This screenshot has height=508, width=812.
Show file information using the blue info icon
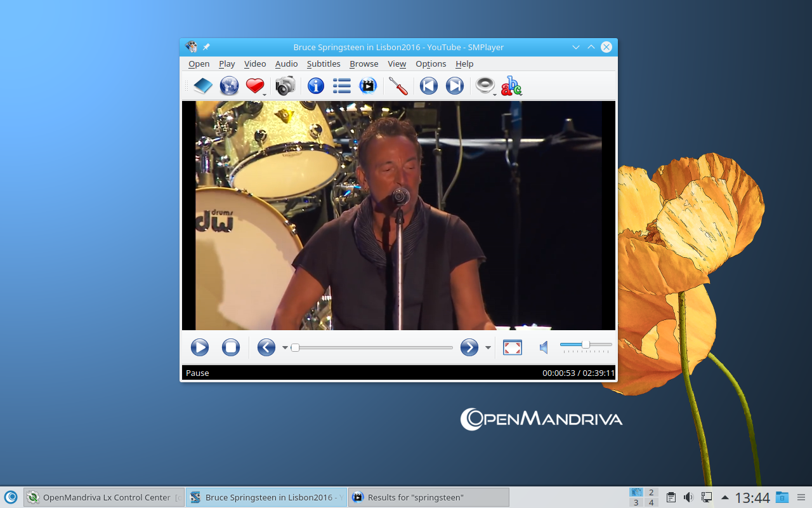[316, 86]
